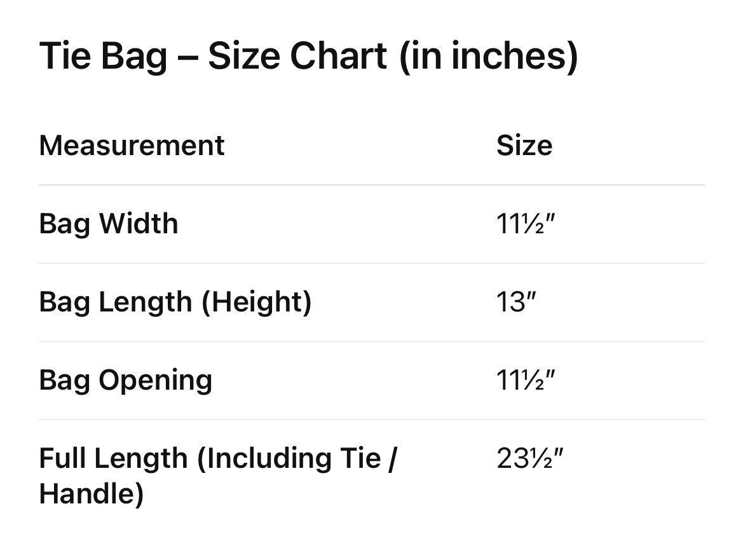Image resolution: width=729 pixels, height=560 pixels.
Task: Click "(Including Tie /" text in last row
Action: (296, 458)
